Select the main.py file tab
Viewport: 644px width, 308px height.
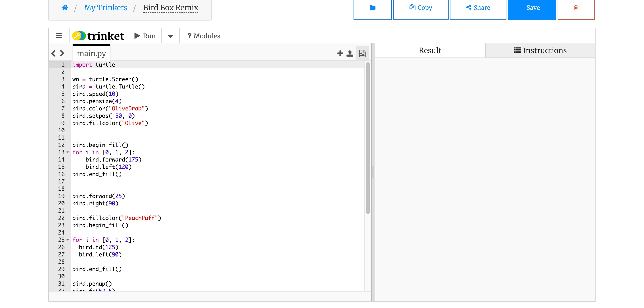pyautogui.click(x=91, y=53)
